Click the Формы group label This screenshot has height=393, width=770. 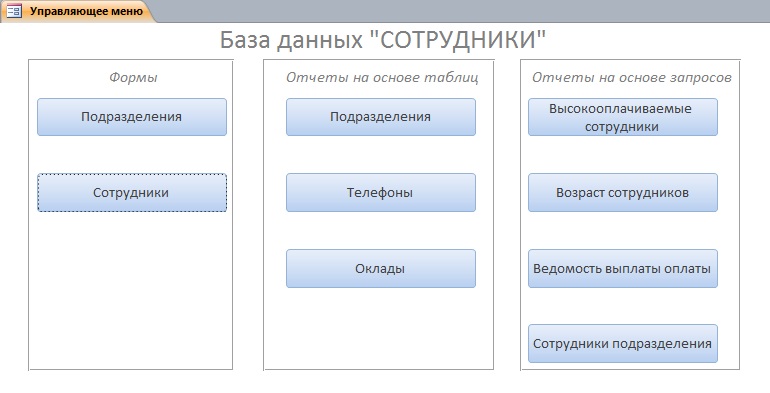click(x=133, y=77)
